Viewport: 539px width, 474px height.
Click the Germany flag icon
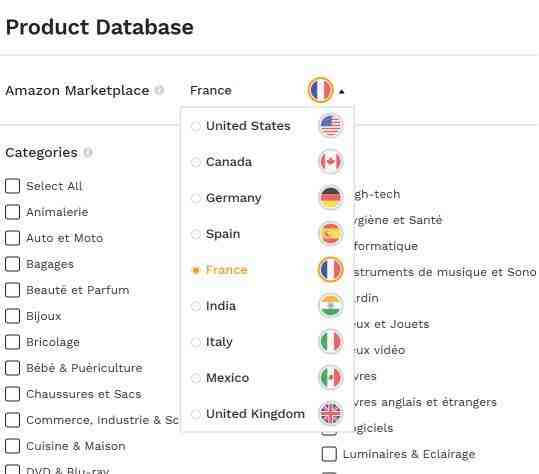point(331,198)
